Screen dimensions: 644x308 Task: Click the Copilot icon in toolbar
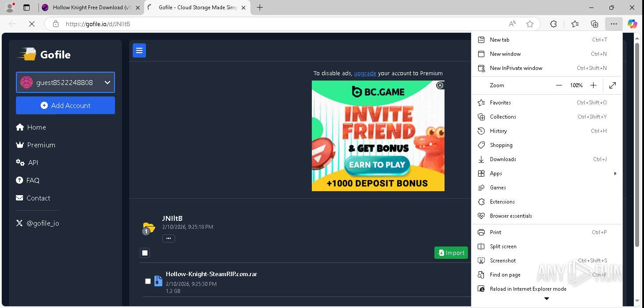(632, 24)
